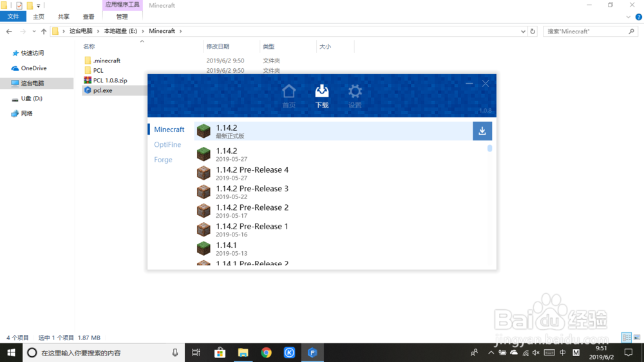Viewport: 644px width, 362px height.
Task: Switch to Minecraft category in PCL sidebar
Action: click(169, 129)
